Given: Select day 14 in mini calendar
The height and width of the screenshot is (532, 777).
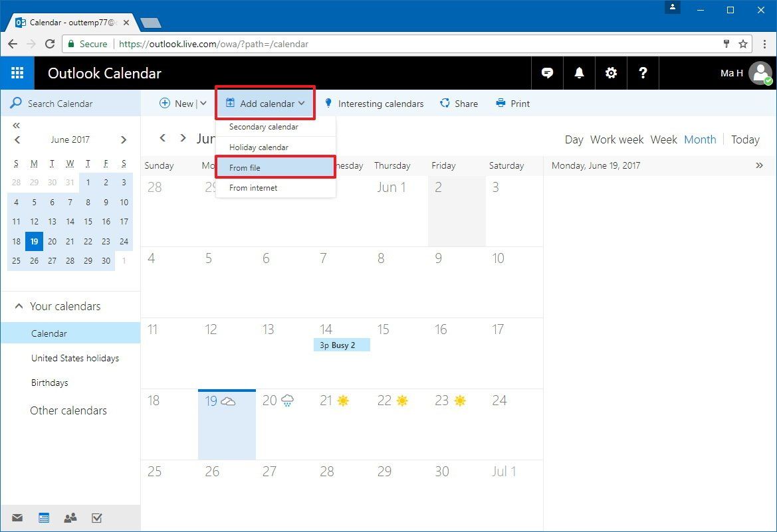Looking at the screenshot, I should click(x=70, y=221).
